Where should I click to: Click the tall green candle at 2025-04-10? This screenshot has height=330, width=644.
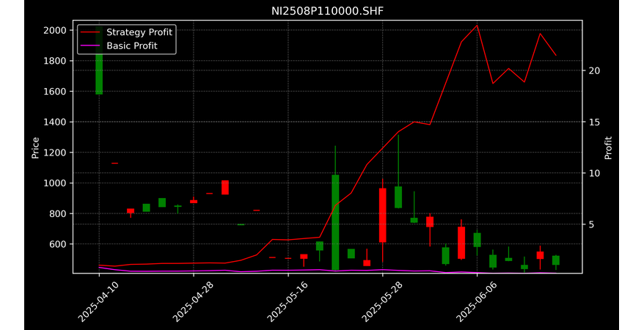pyautogui.click(x=99, y=60)
